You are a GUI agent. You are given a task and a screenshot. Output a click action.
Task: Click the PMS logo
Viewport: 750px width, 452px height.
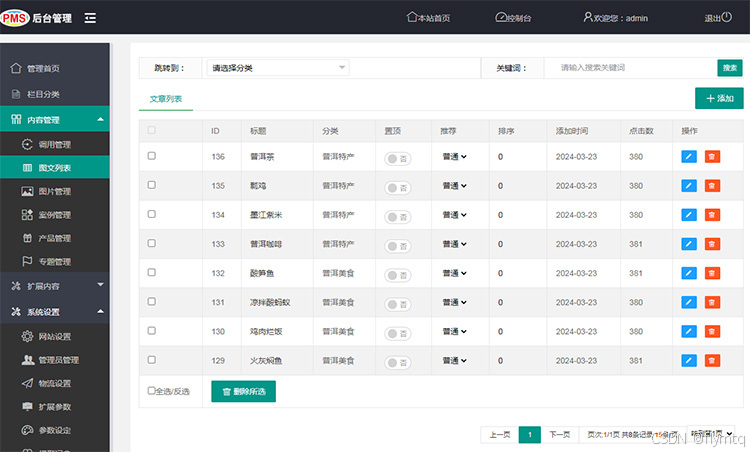(x=15, y=18)
